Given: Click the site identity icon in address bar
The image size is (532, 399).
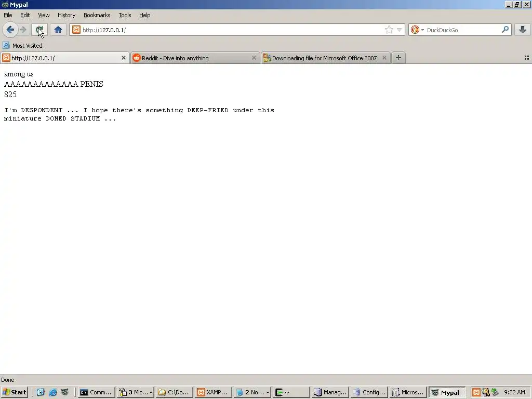Looking at the screenshot, I should tap(76, 30).
